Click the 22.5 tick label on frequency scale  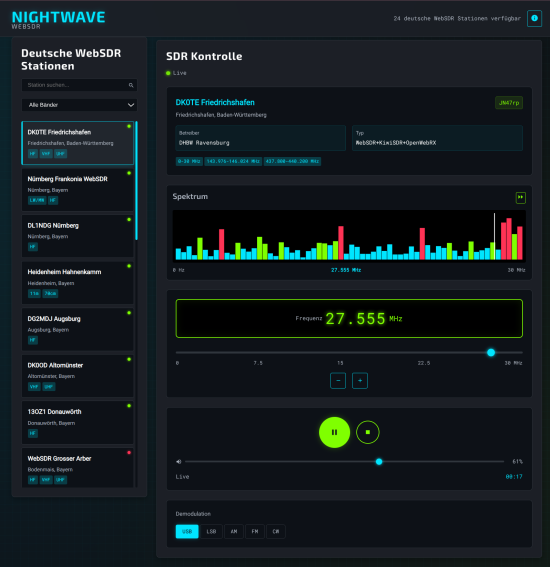tap(424, 363)
